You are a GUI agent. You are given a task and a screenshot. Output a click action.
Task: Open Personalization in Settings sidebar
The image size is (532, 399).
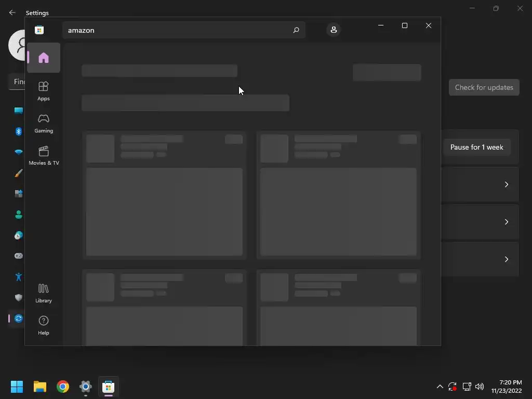[x=18, y=173]
